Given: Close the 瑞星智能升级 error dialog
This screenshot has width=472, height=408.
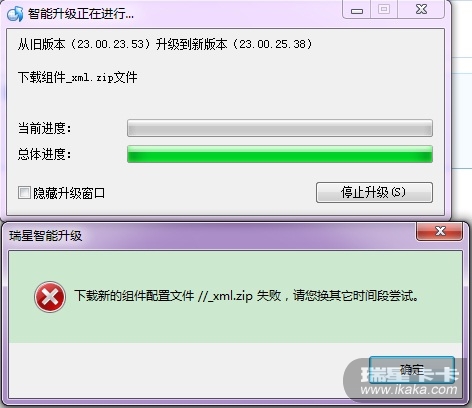Looking at the screenshot, I should pyautogui.click(x=440, y=231).
